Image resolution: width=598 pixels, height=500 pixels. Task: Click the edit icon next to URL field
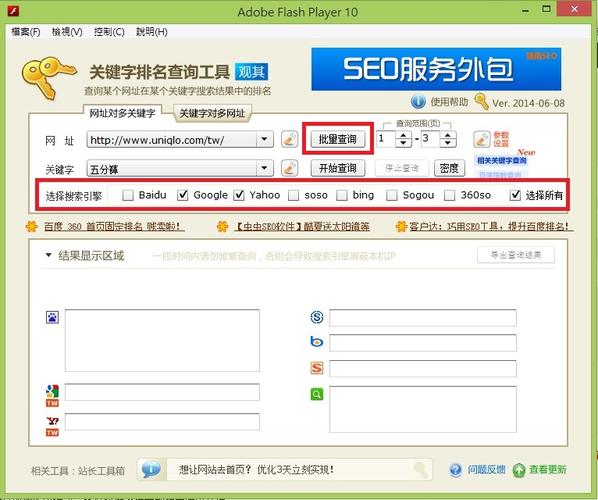point(289,139)
